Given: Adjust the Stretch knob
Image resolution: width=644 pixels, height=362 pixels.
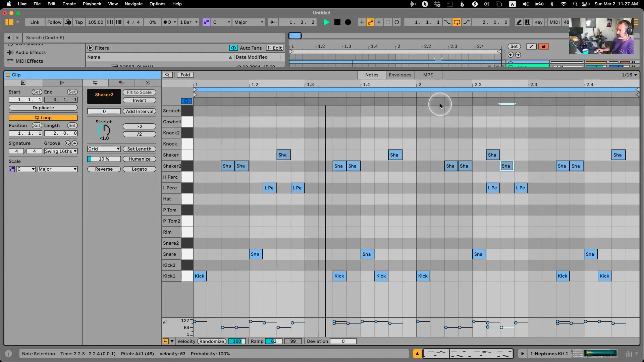Looking at the screenshot, I should click(104, 130).
